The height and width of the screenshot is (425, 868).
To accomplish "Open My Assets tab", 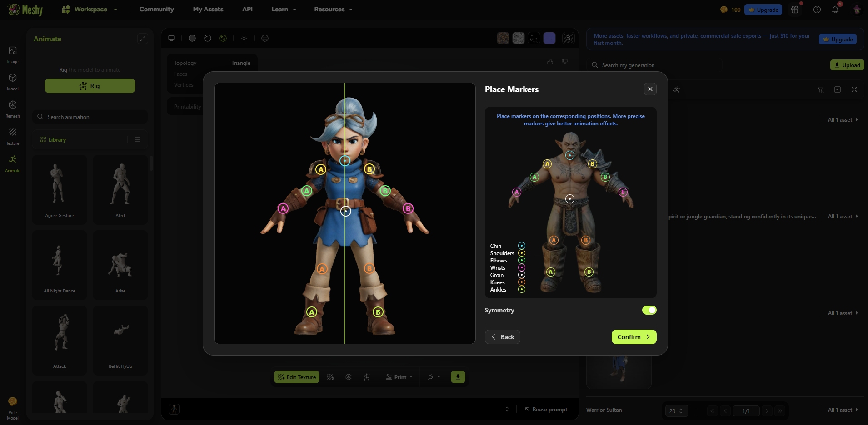I will point(208,9).
